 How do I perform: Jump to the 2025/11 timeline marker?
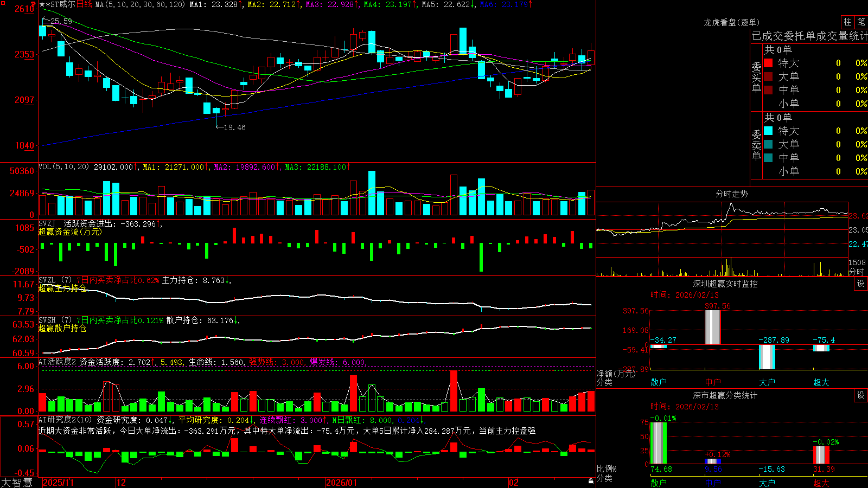(x=58, y=483)
